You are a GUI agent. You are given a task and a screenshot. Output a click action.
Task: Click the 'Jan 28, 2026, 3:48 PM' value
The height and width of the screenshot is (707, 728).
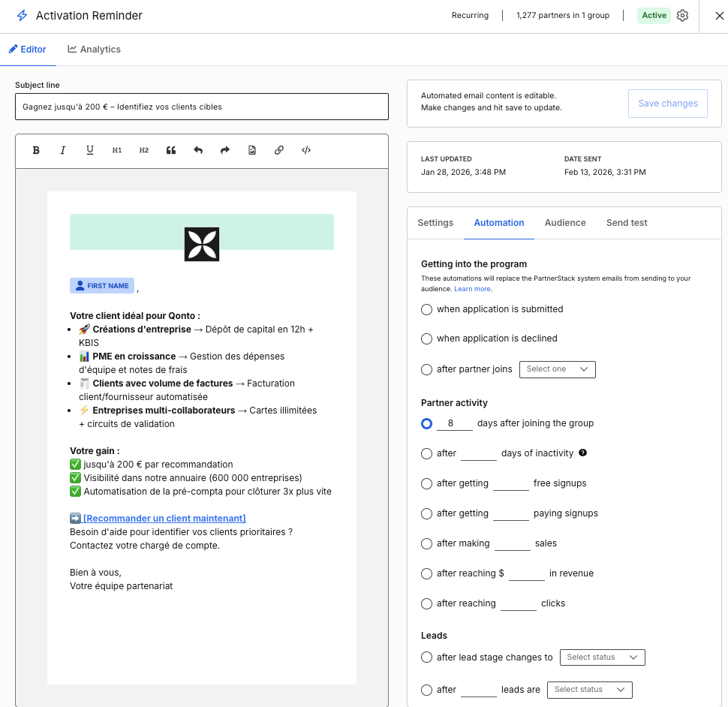click(463, 172)
